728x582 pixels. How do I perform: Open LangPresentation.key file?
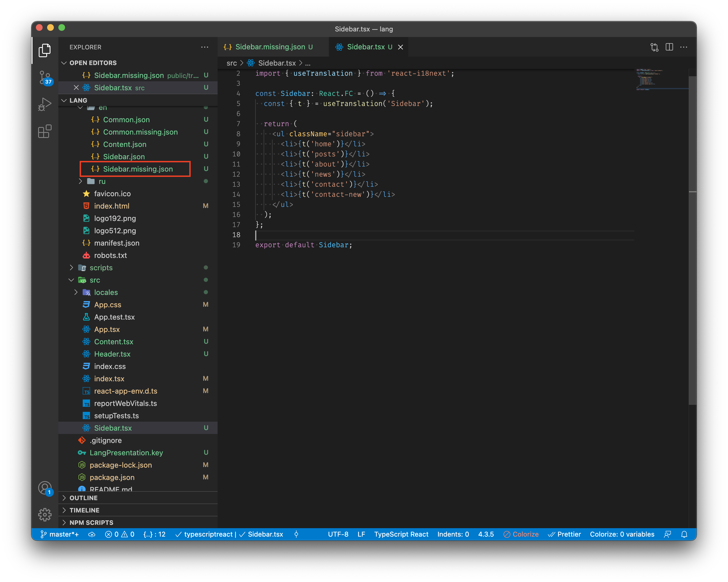click(138, 452)
